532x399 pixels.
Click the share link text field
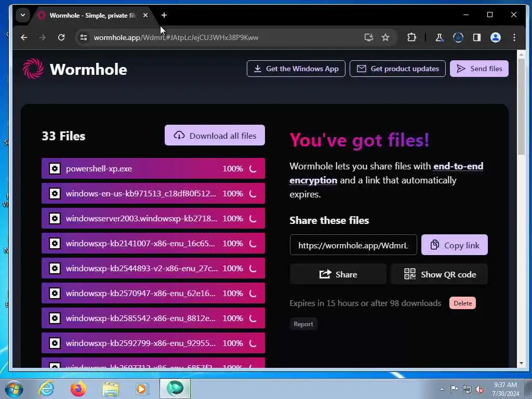click(353, 245)
